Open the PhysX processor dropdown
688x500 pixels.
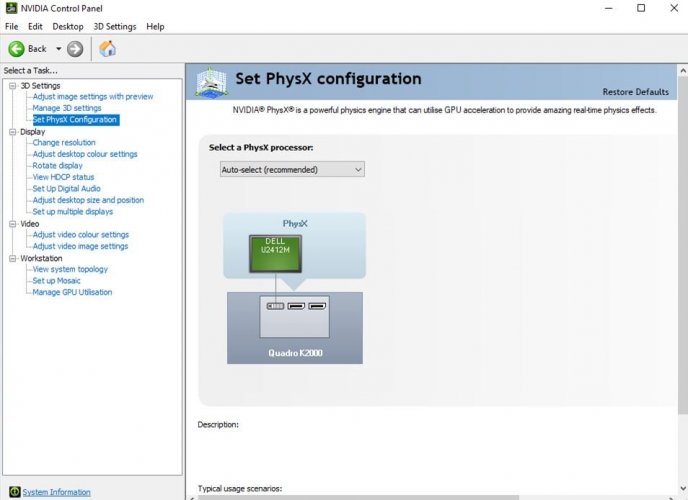pyautogui.click(x=292, y=169)
